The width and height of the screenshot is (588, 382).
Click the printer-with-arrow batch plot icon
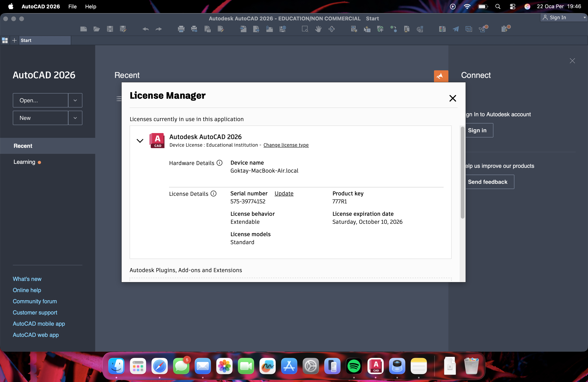(194, 29)
